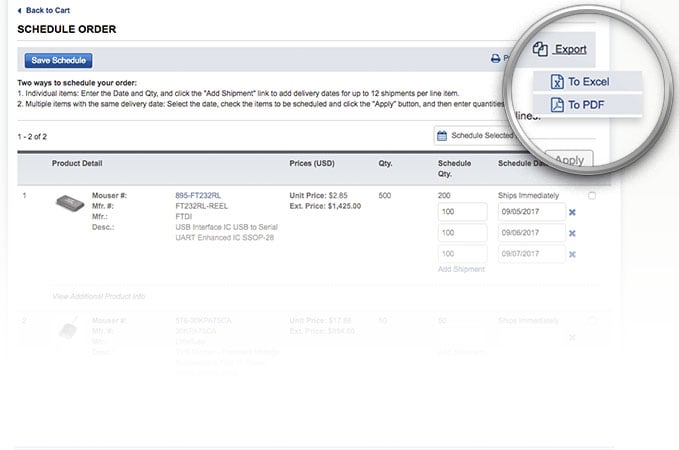Remove the 09/05/2017 shipment row
Image resolution: width=679 pixels, height=450 pixels.
(x=572, y=212)
